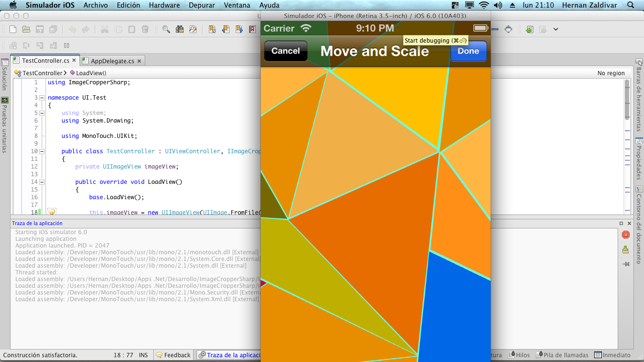644x362 pixels.
Task: Click the Pause debugging icon
Action: point(67,45)
